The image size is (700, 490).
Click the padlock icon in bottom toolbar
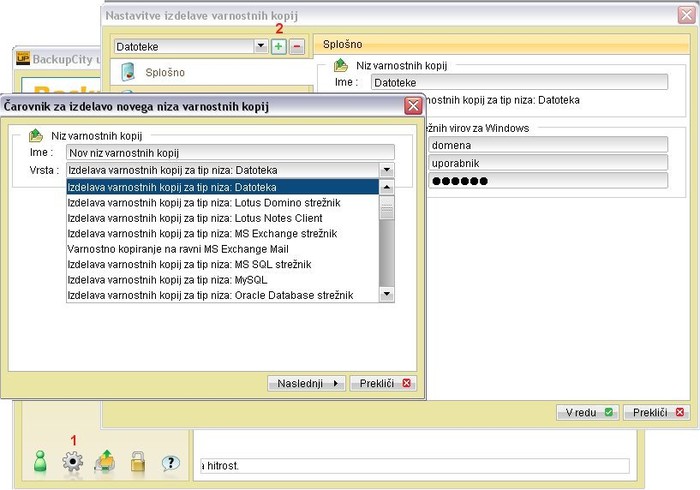tap(138, 461)
